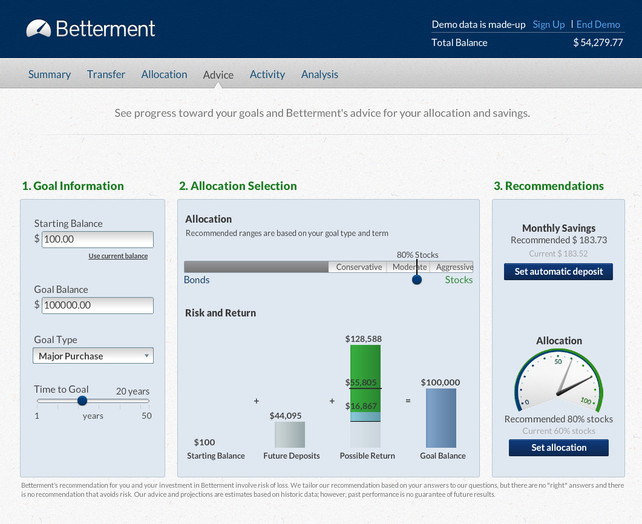Open the Activity tab
Screen dimensions: 642x524
[x=267, y=75]
